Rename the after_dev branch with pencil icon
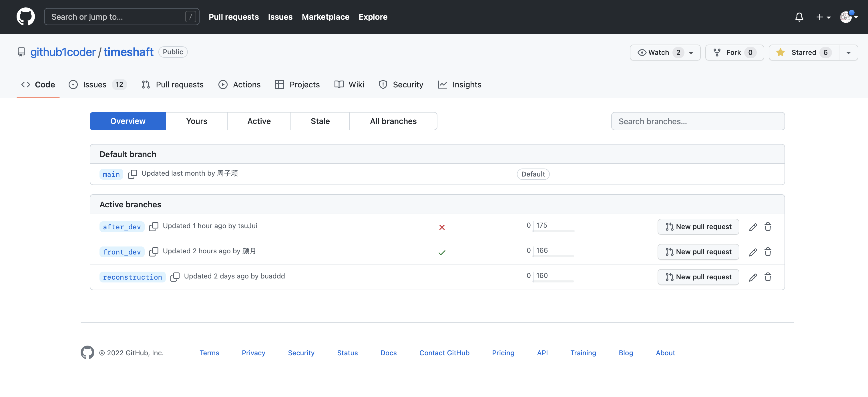 (753, 227)
